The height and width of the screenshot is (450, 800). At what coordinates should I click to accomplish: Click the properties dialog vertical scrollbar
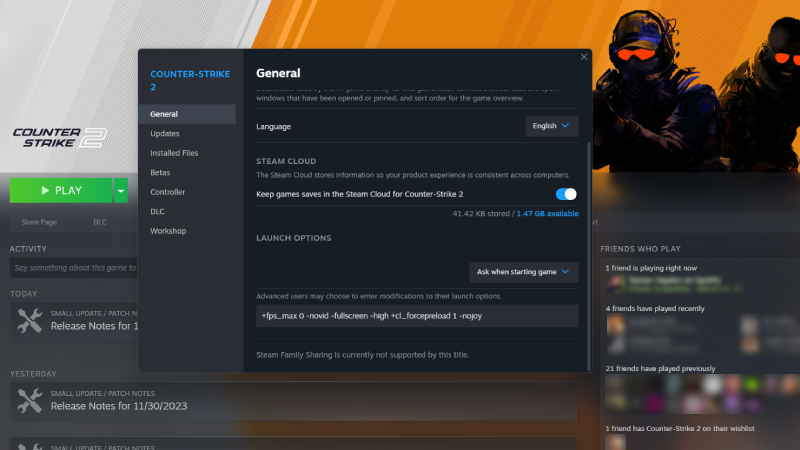coord(589,255)
